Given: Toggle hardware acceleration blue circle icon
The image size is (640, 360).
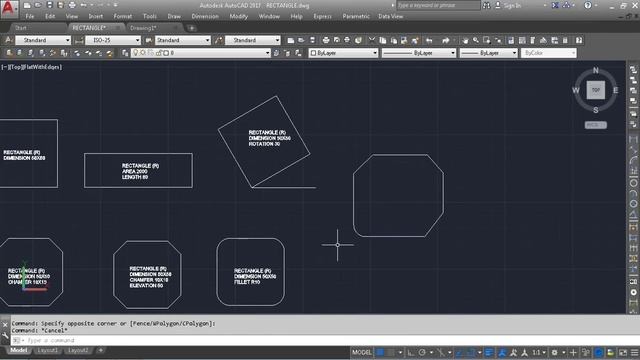Looking at the screenshot, I should tap(599, 352).
